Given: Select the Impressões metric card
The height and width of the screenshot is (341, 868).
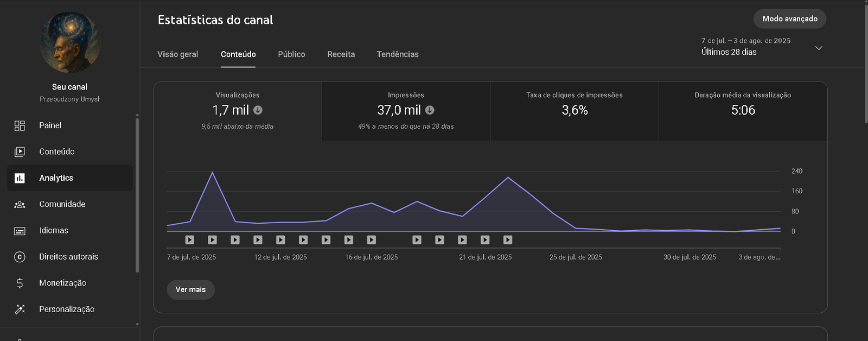Looking at the screenshot, I should (406, 111).
